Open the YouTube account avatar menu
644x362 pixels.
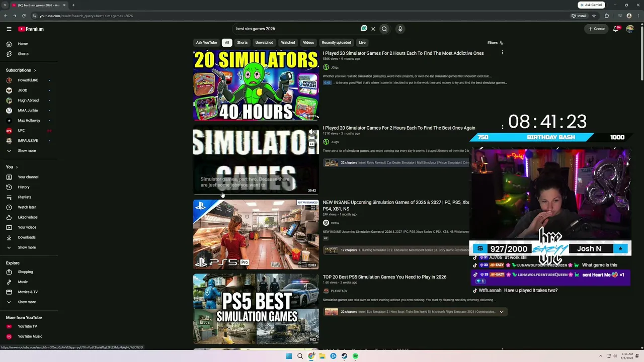630,29
